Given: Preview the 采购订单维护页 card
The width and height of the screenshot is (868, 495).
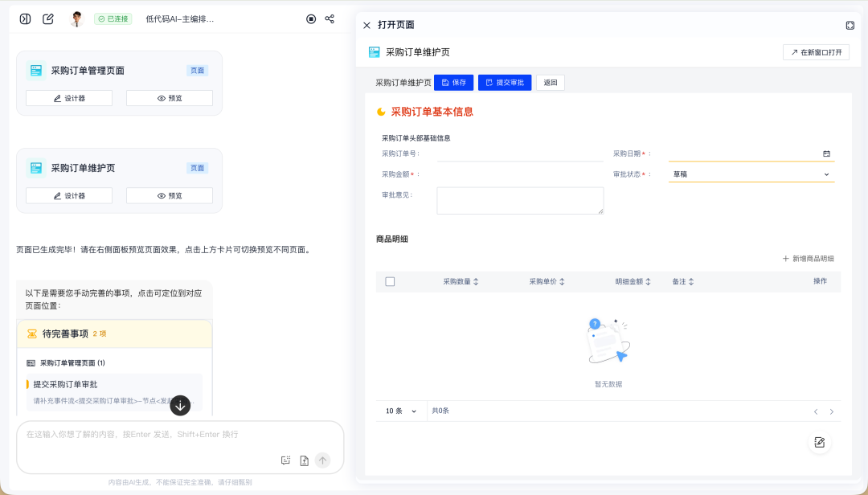Looking at the screenshot, I should point(170,195).
